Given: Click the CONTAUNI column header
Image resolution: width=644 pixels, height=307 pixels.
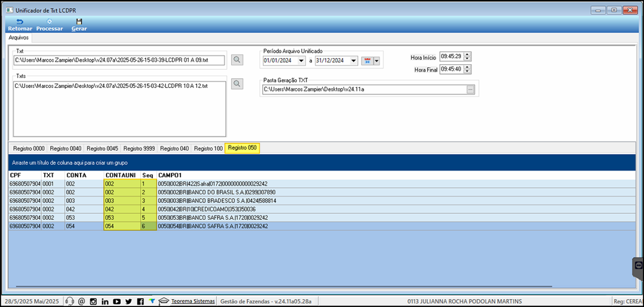Looking at the screenshot, I should (x=122, y=175).
